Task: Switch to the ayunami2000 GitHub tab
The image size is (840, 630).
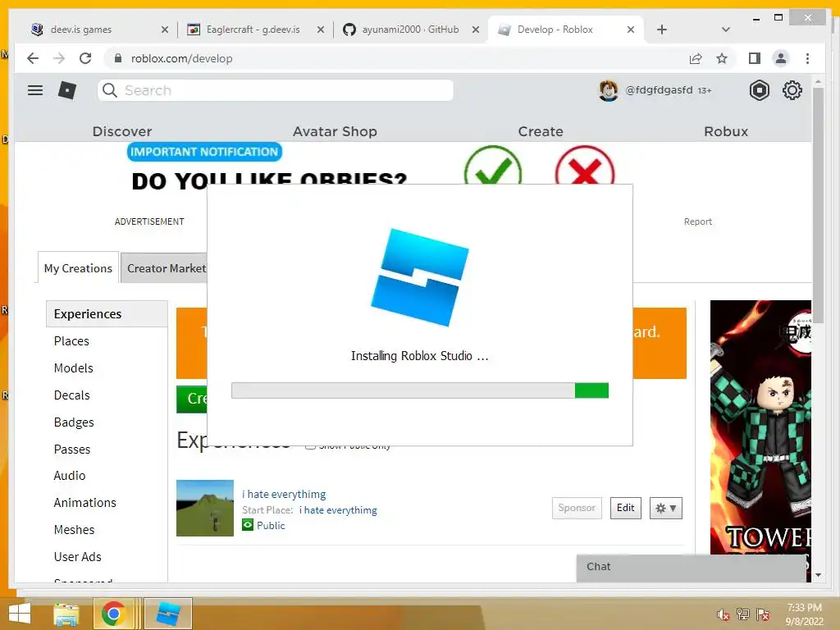Action: click(x=410, y=30)
